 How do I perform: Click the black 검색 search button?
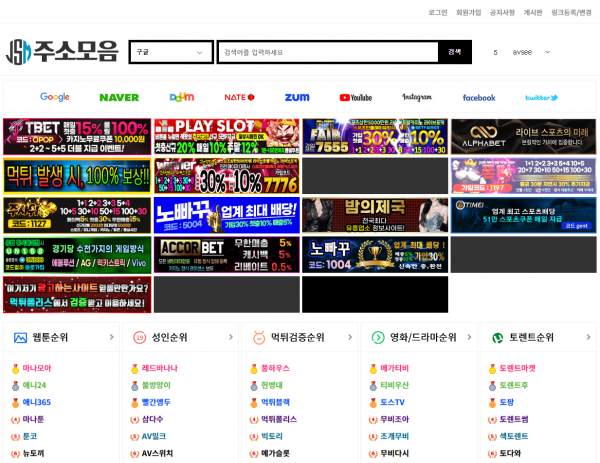click(455, 52)
